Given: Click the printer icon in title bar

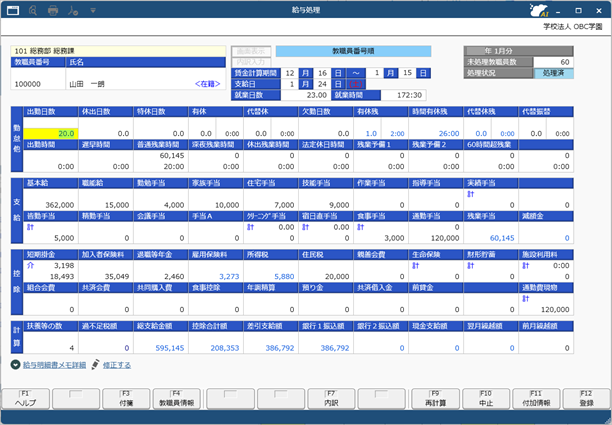Looking at the screenshot, I should coord(53,11).
